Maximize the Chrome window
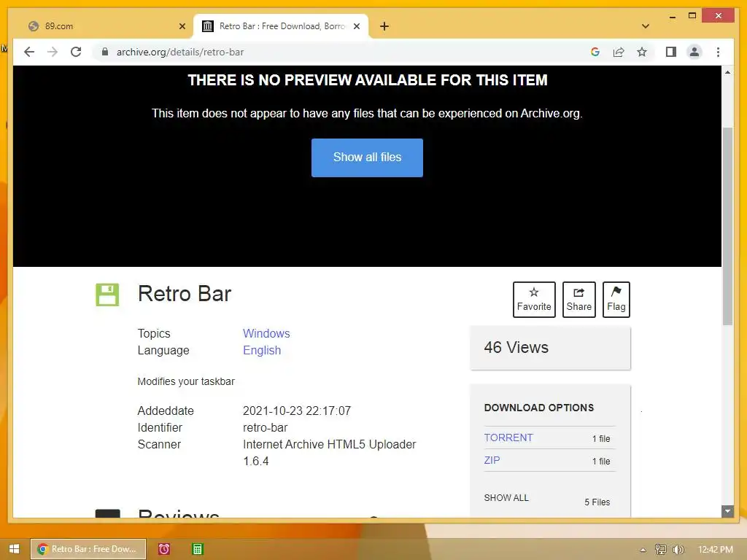747x560 pixels. [x=692, y=16]
